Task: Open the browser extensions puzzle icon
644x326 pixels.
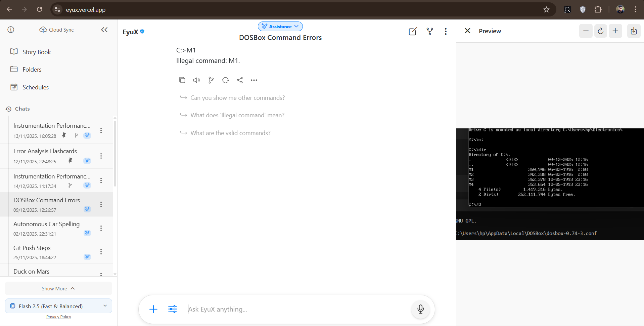Action: tap(598, 9)
